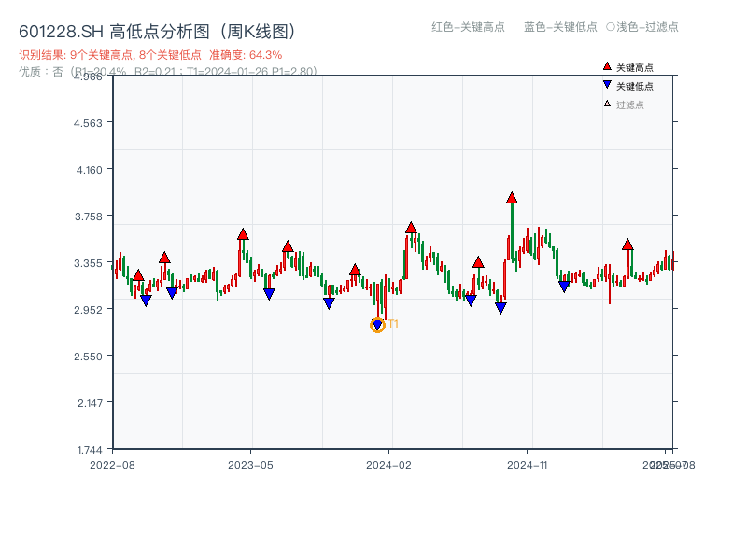The image size is (747, 560).
Task: Pick the leftmost blue key-low triangle
Action: (146, 301)
